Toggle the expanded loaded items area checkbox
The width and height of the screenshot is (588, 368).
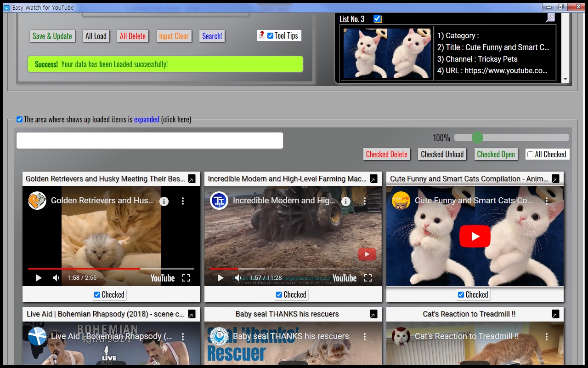19,120
